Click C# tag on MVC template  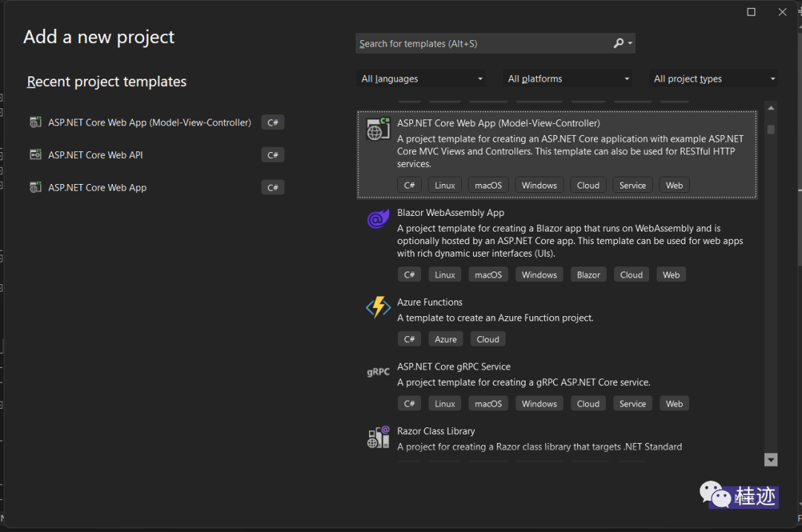pos(409,185)
